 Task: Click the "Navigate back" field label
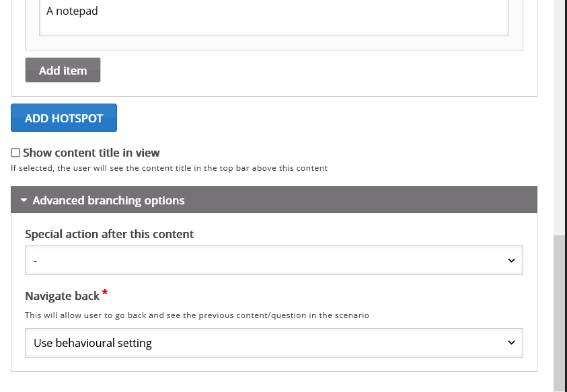(x=62, y=296)
